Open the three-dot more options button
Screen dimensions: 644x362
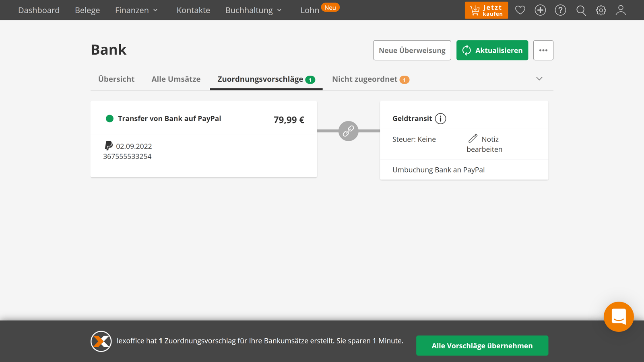tap(543, 50)
